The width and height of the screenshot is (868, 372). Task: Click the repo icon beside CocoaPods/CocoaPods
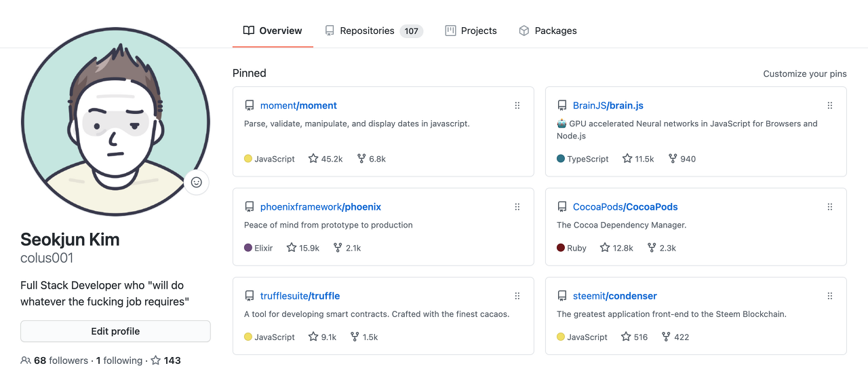pyautogui.click(x=562, y=206)
